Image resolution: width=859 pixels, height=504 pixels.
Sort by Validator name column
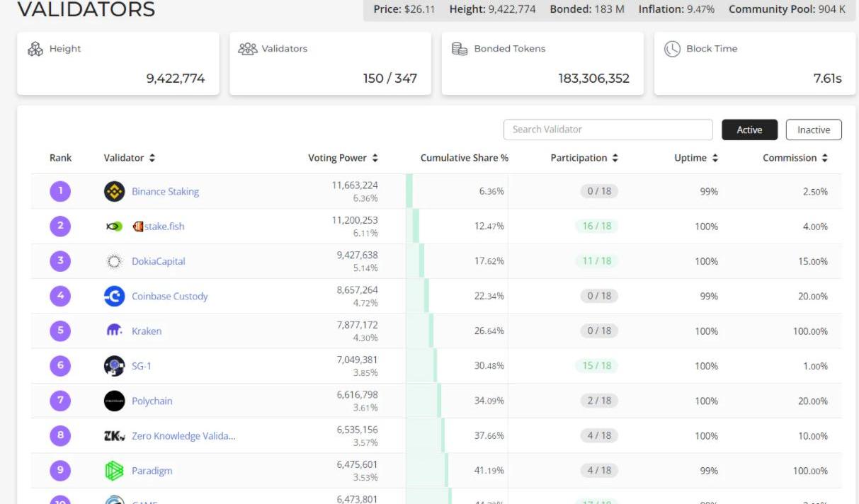(x=129, y=158)
